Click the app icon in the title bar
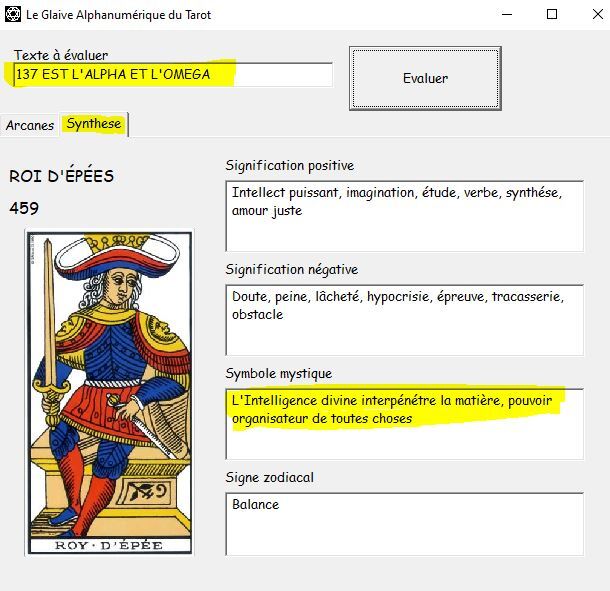This screenshot has height=591, width=610. [12, 14]
